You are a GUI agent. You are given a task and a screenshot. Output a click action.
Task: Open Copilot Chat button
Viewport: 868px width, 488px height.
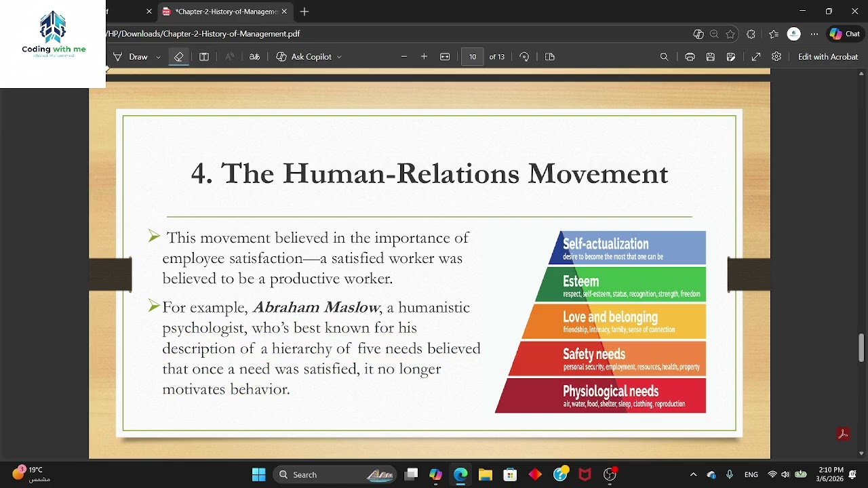(845, 34)
